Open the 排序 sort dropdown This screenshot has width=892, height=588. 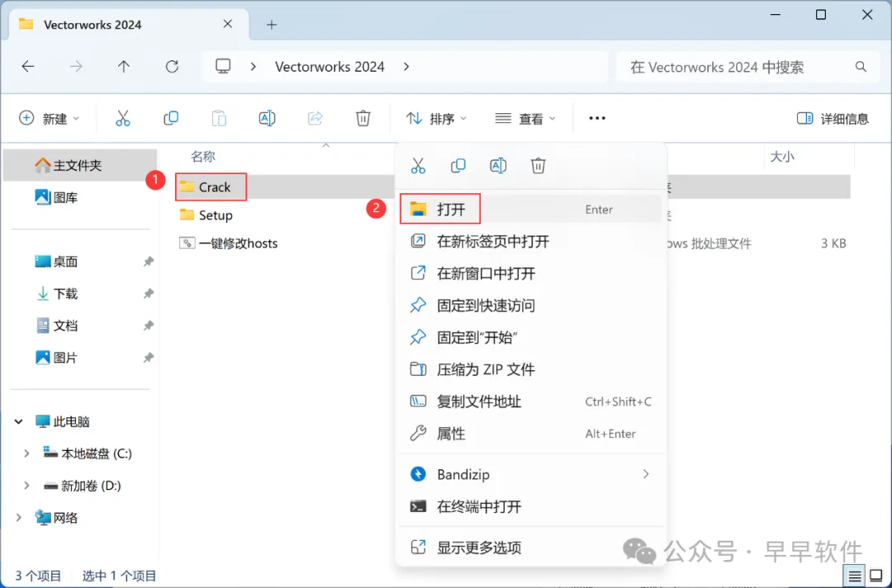coord(436,118)
